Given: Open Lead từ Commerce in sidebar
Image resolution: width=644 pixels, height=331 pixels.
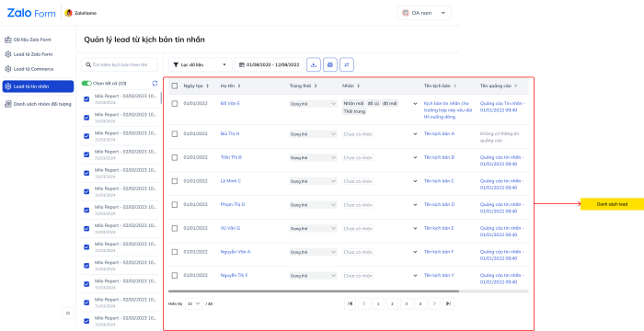Looking at the screenshot, I should click(29, 69).
